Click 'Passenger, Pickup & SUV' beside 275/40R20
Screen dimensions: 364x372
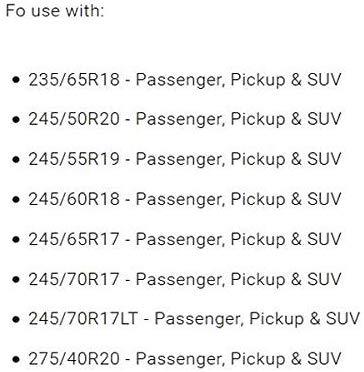(239, 359)
